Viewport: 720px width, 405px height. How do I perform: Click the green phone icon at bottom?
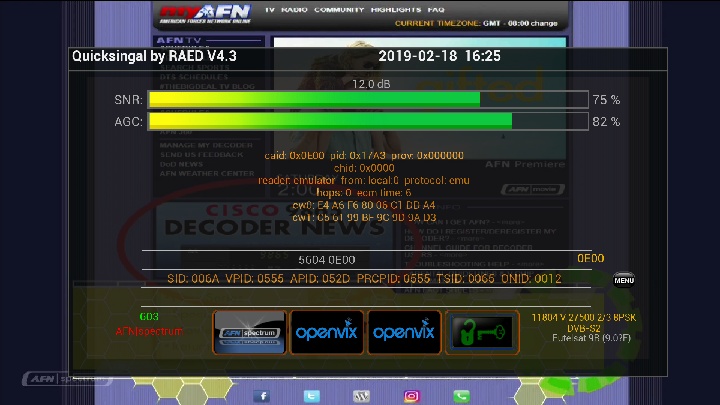(x=461, y=396)
